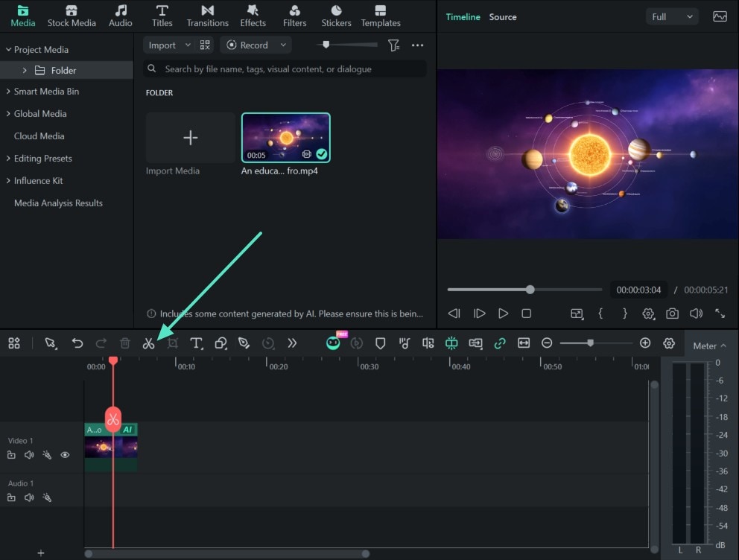Show more tools with double chevron

[x=292, y=343]
